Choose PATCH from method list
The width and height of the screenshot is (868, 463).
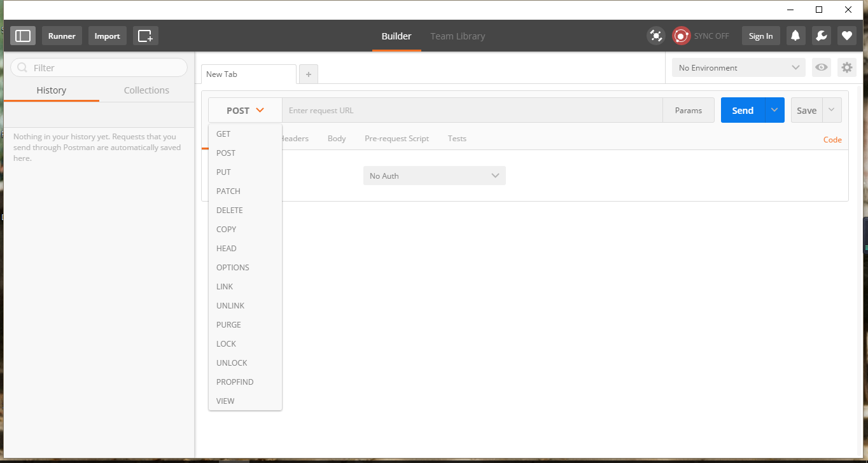point(245,191)
